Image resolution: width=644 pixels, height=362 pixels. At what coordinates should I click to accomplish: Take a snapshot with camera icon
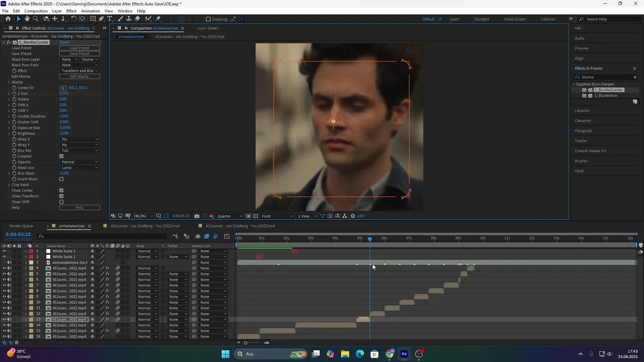[x=197, y=216]
